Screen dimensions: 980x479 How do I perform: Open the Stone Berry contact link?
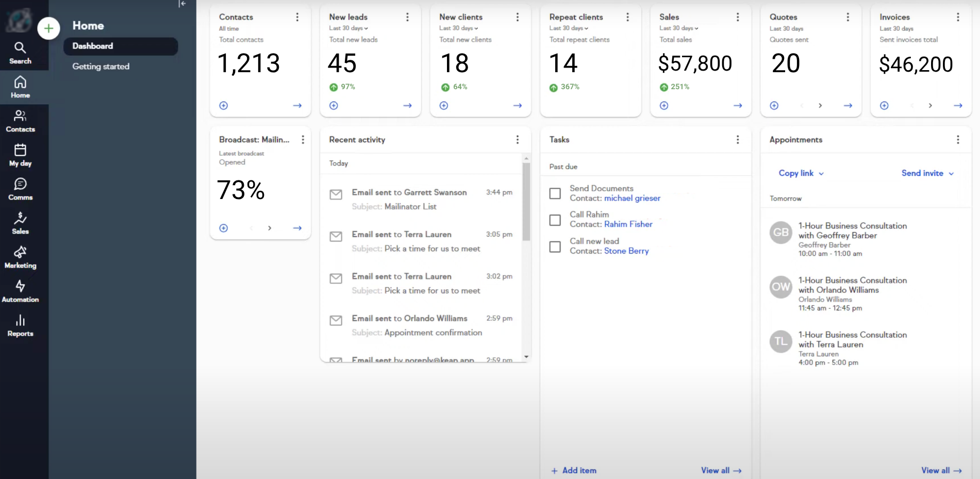[626, 251]
